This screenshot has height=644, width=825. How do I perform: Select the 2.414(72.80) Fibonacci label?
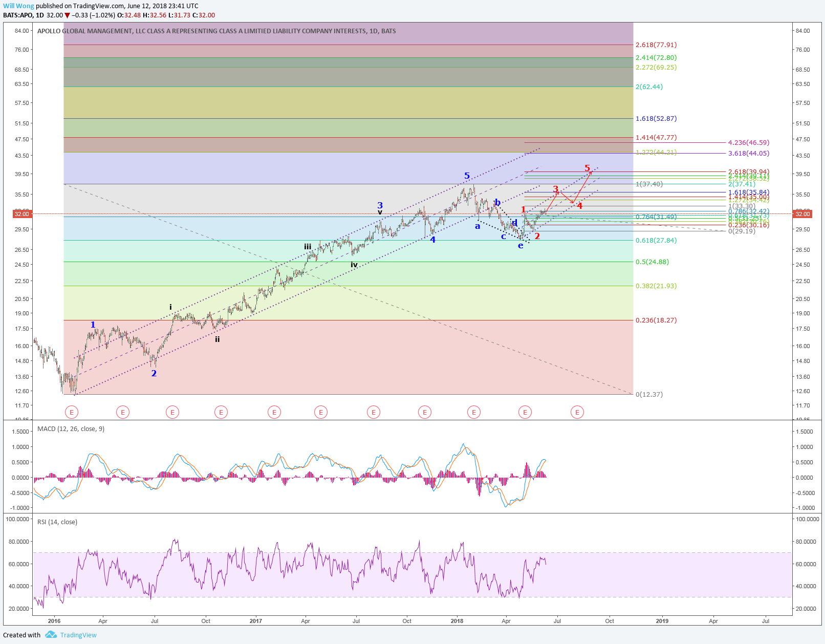click(x=656, y=58)
